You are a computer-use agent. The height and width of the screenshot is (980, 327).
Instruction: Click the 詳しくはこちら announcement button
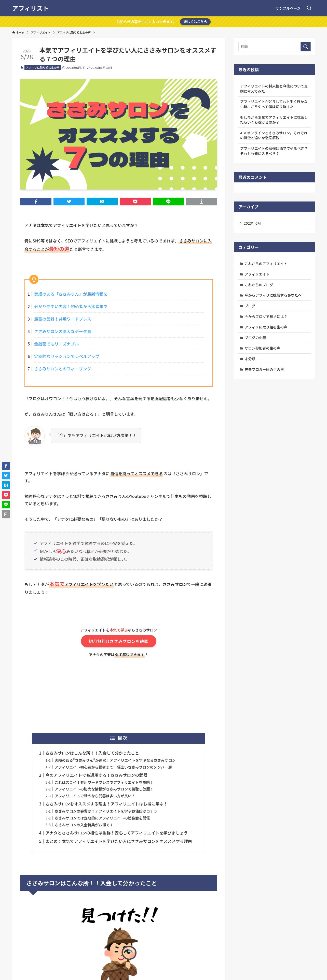coord(195,22)
